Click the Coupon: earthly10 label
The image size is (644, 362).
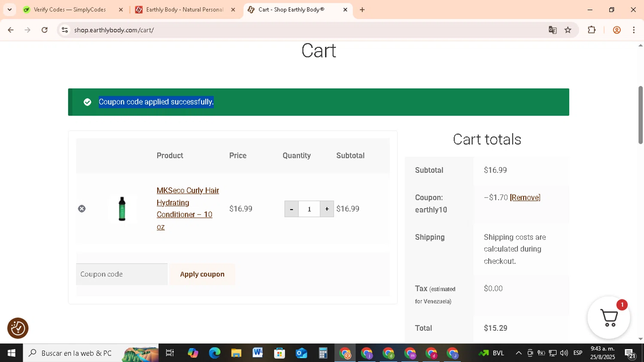coord(431,204)
